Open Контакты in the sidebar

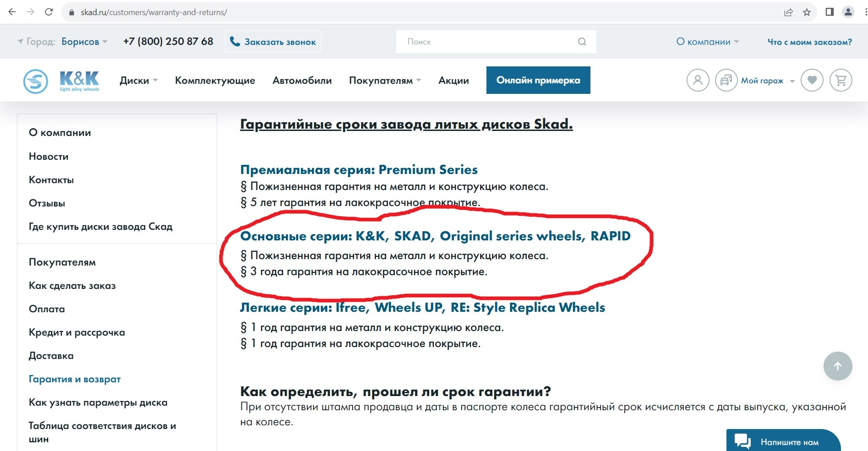tap(51, 180)
